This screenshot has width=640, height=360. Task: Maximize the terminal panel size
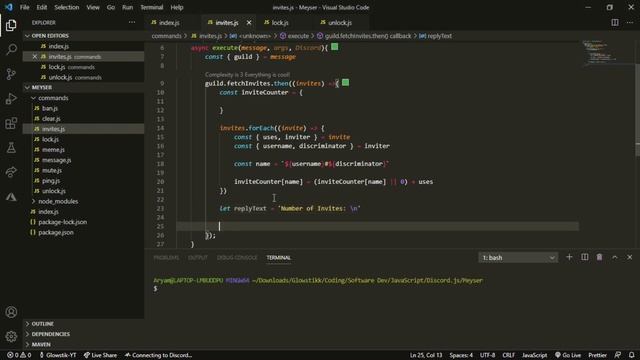click(615, 257)
